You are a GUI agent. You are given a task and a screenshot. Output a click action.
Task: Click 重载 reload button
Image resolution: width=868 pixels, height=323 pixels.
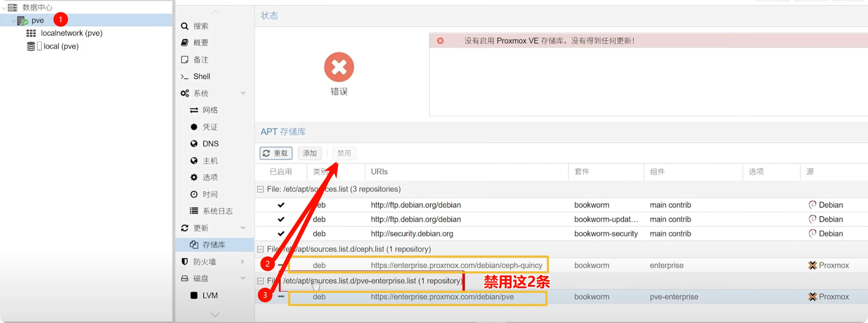[x=276, y=153]
